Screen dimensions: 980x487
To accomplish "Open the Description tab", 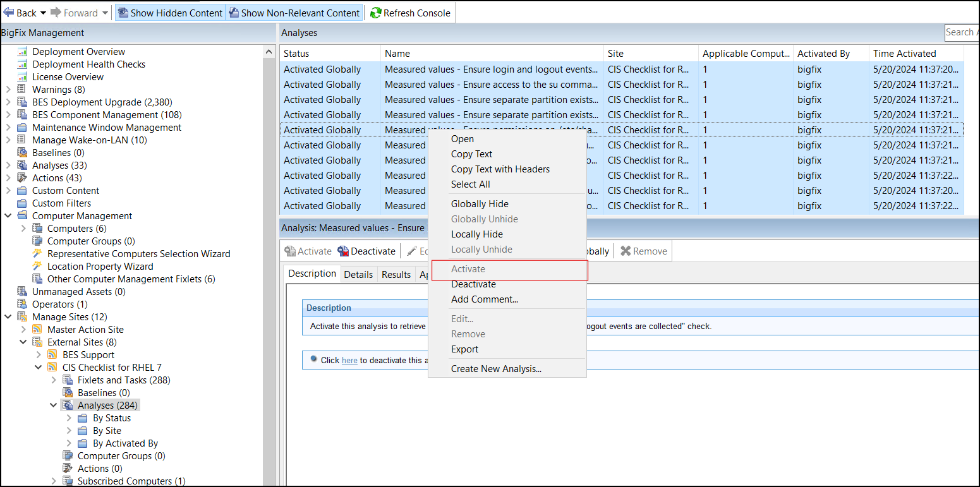I will pyautogui.click(x=312, y=274).
